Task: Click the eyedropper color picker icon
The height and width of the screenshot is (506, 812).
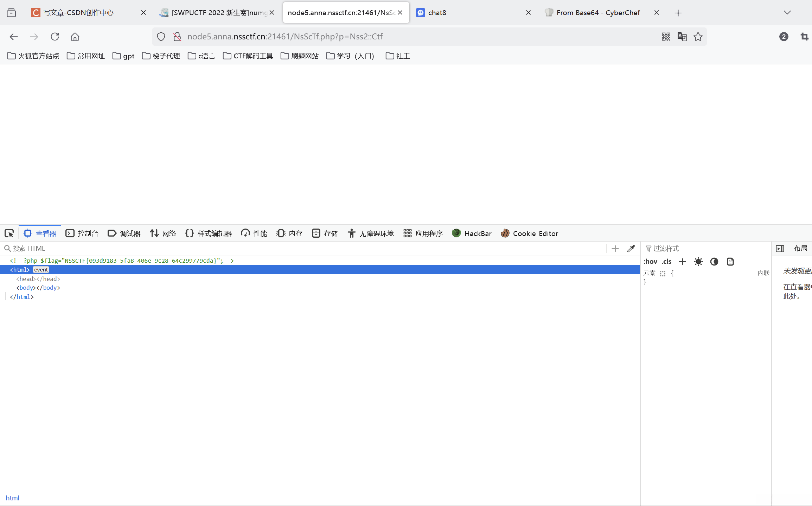Action: point(631,249)
